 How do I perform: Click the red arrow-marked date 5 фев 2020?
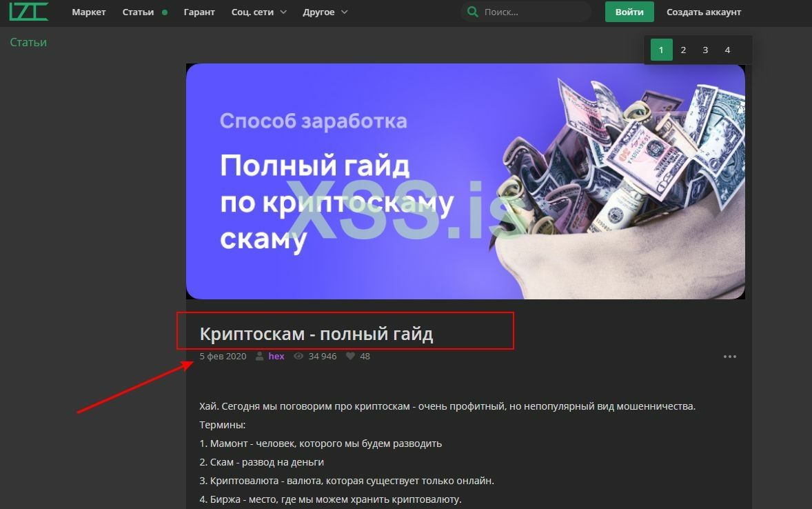point(222,356)
